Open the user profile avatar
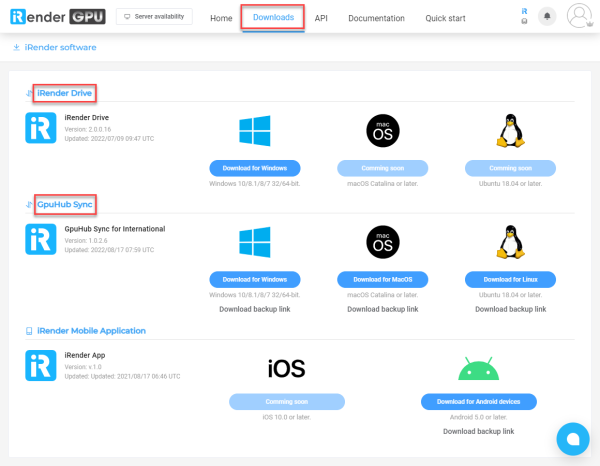Screen dimensions: 600x466 pyautogui.click(x=579, y=16)
